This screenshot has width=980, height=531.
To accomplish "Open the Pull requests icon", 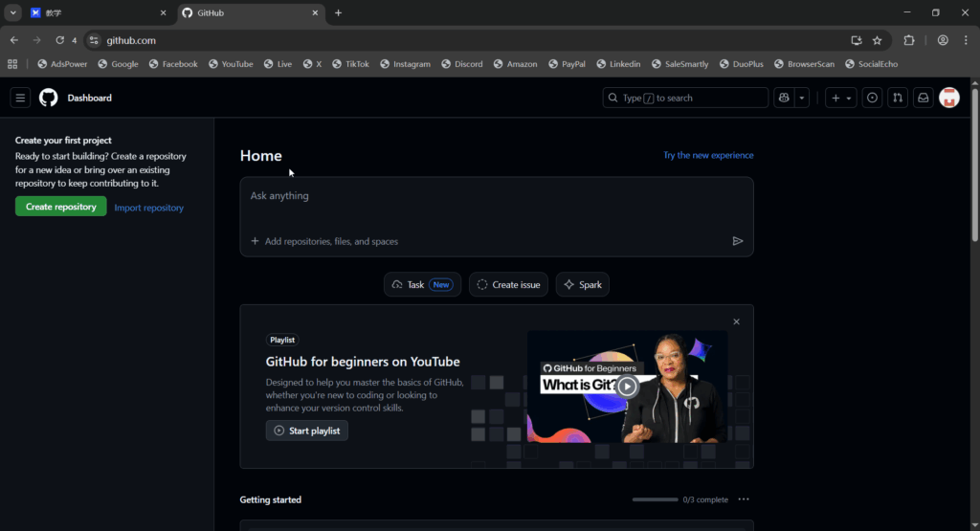I will pos(897,98).
